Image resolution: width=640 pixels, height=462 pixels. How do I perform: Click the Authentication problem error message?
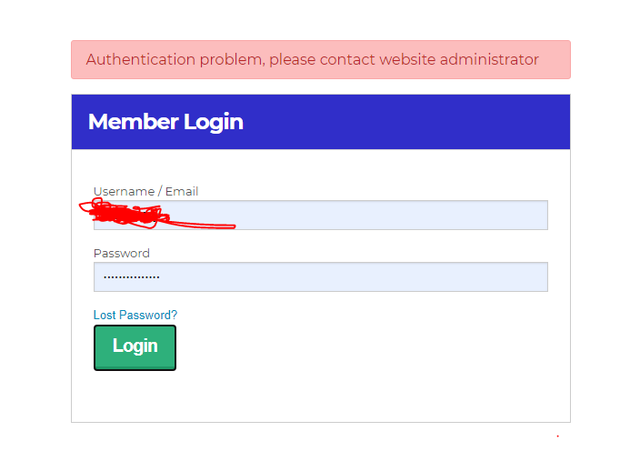point(312,60)
